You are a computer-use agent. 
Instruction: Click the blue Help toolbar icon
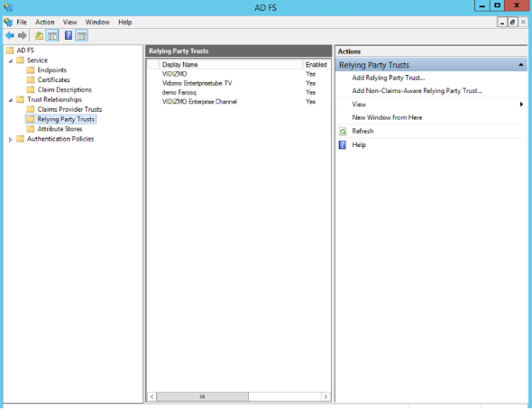(x=69, y=35)
